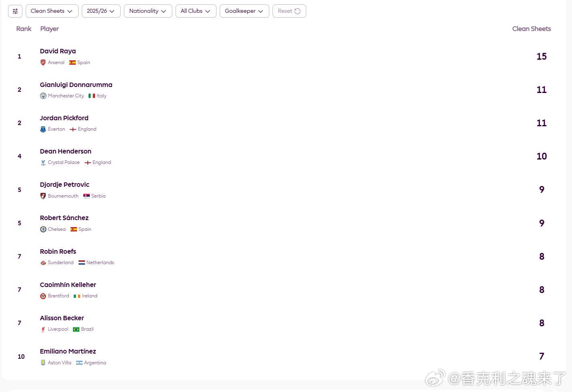Screen dimensions: 572x392
Task: Click Dean Henderson's 10 clean sheets value
Action: tap(542, 156)
